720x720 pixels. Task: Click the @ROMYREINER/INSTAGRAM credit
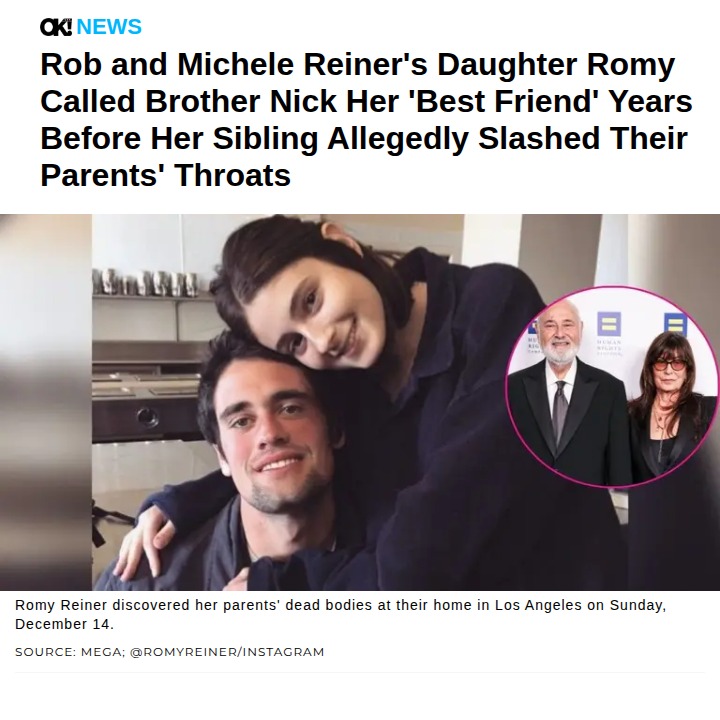coord(227,652)
